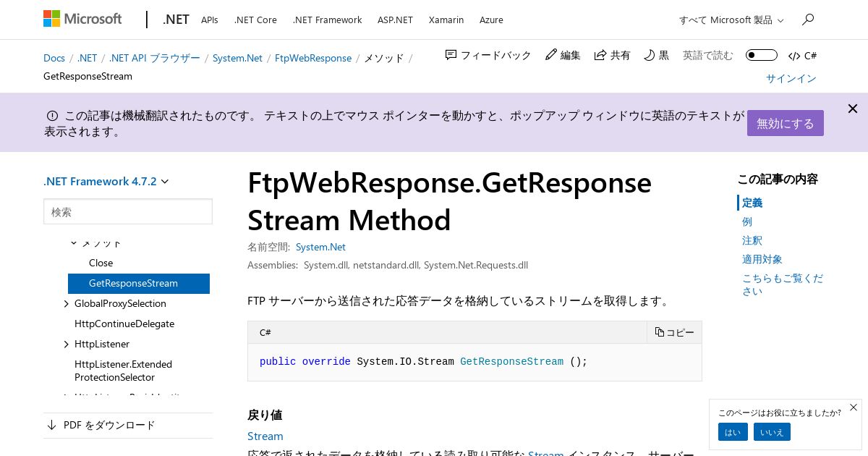
Task: Select Close in the method tree
Action: click(x=101, y=263)
